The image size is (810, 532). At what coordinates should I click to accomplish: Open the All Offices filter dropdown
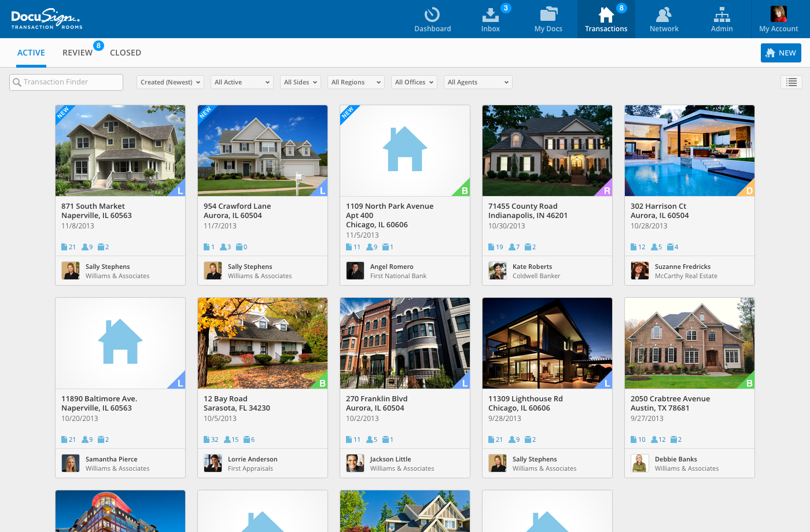pos(414,82)
